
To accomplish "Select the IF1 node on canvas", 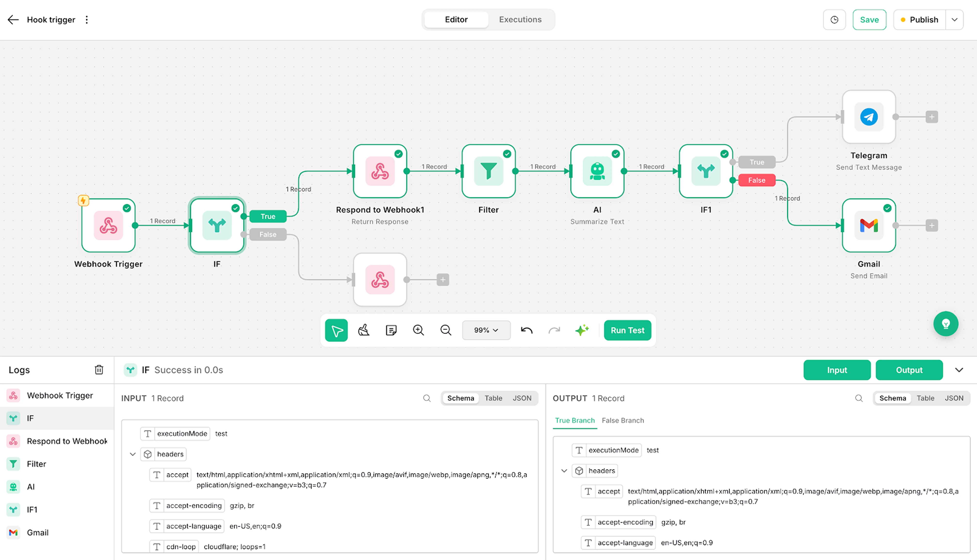I will pos(706,171).
